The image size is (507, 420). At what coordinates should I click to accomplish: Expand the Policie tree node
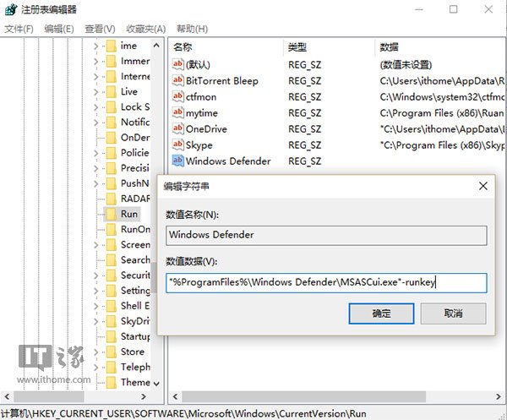click(95, 153)
